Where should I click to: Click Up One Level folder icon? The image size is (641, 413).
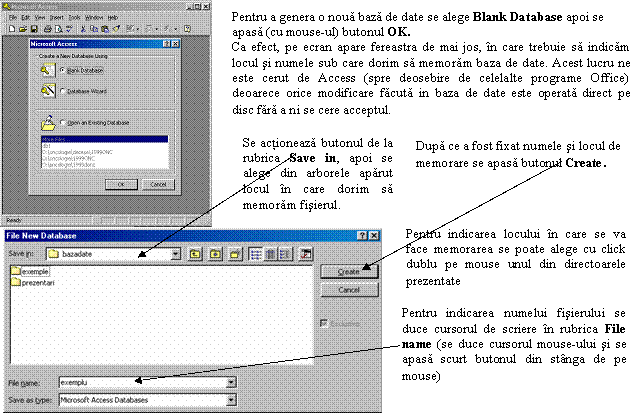pos(197,255)
